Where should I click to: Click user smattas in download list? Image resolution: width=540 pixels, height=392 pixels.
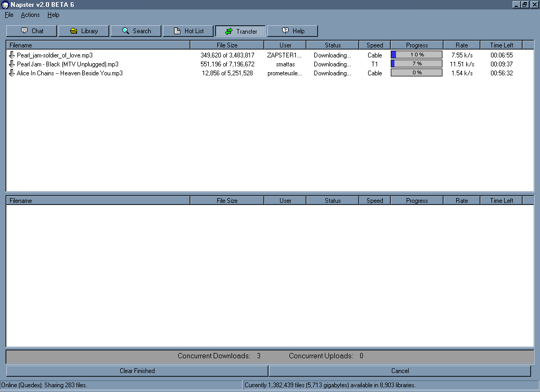[285, 64]
